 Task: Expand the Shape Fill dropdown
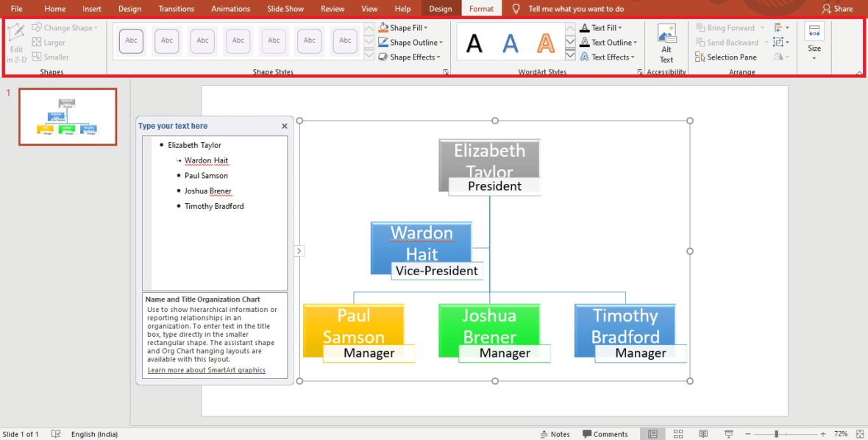click(425, 28)
